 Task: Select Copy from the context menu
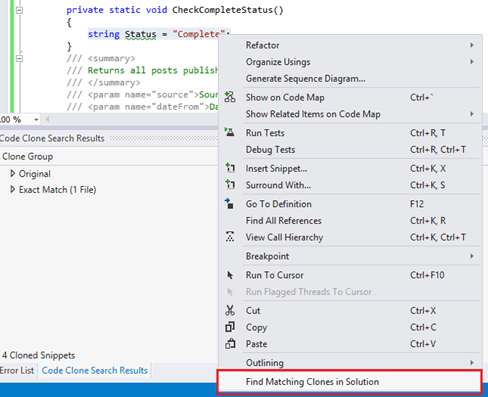tap(350, 327)
